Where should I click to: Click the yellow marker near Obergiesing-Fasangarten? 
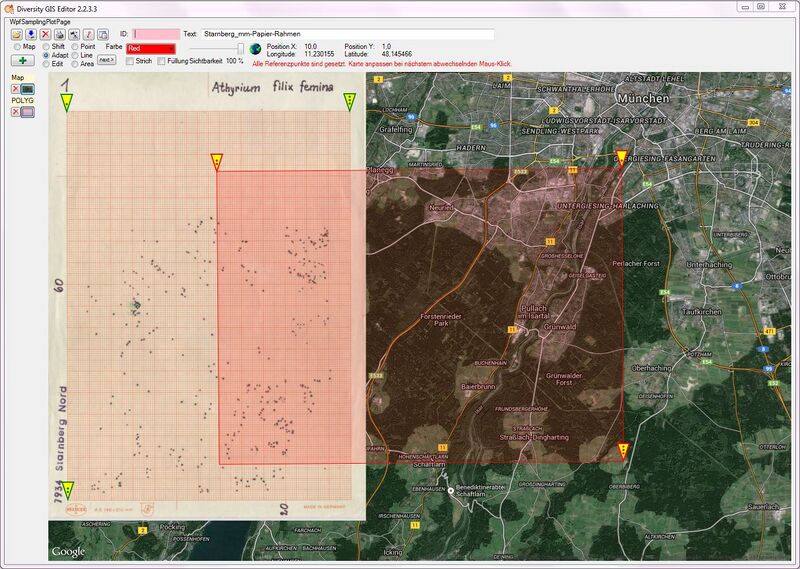[x=621, y=159]
